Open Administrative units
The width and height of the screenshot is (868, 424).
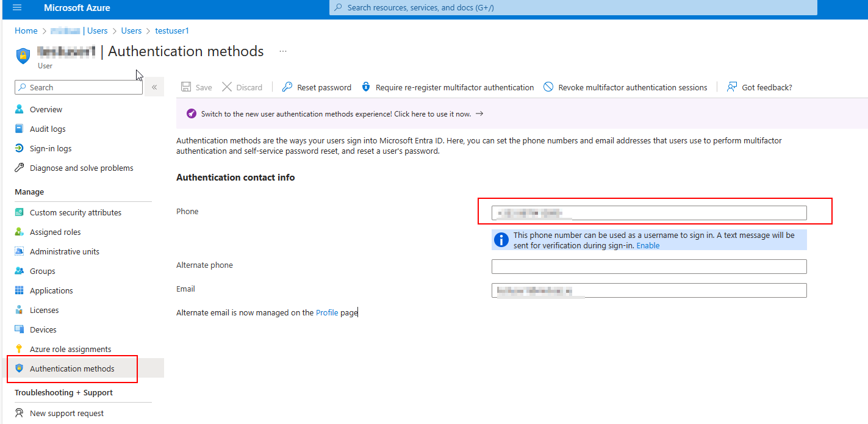tap(64, 251)
